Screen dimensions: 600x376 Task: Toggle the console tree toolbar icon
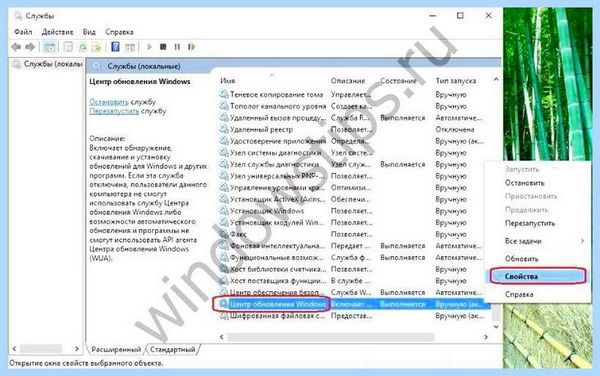(x=50, y=47)
